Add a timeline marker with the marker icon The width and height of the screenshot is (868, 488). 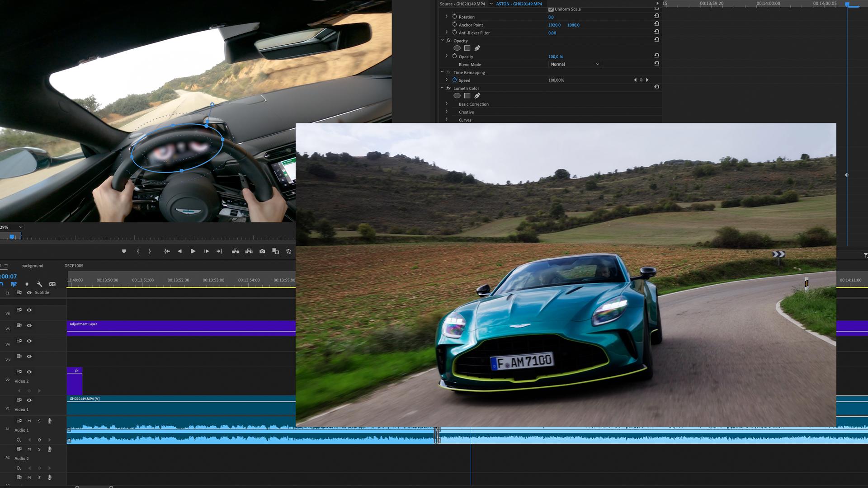(x=27, y=284)
